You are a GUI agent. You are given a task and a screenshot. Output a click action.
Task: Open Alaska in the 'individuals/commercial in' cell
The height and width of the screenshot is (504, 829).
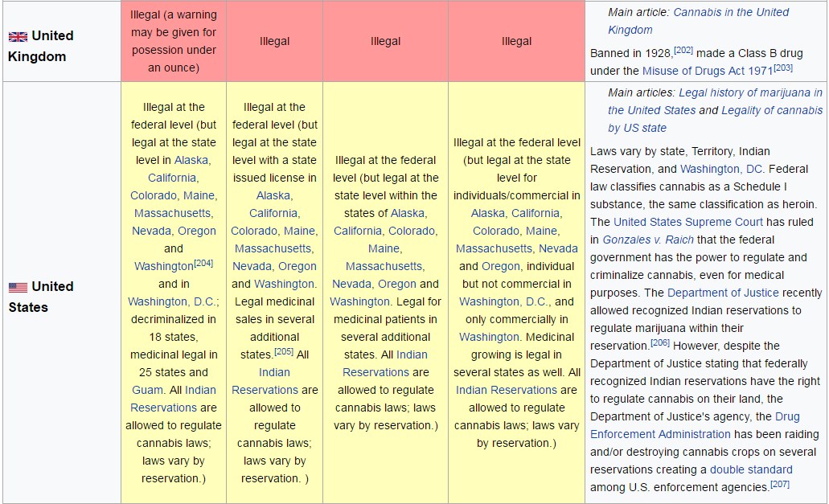pos(488,214)
